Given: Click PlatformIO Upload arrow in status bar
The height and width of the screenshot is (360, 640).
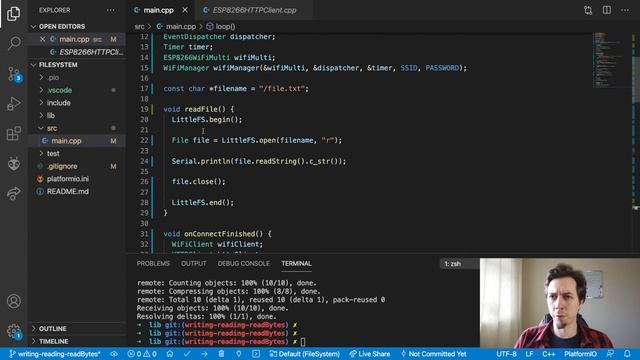Looking at the screenshot, I should coord(204,354).
